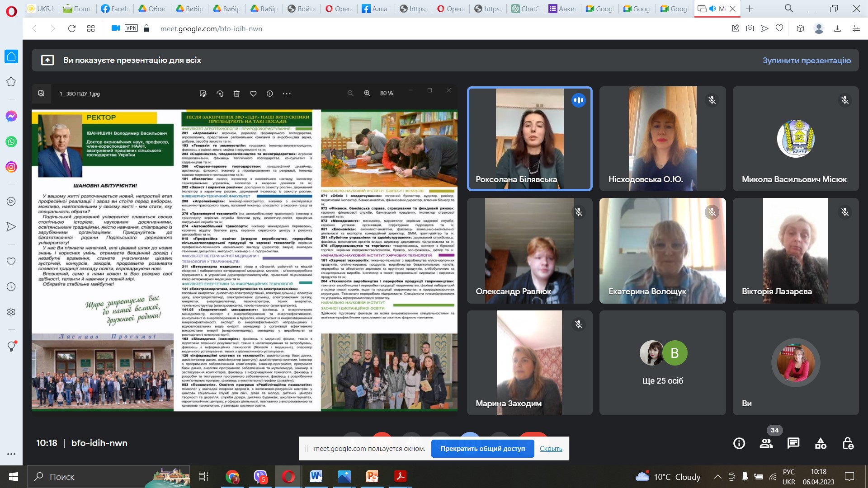
Task: Open more options in photo viewer
Action: point(287,94)
